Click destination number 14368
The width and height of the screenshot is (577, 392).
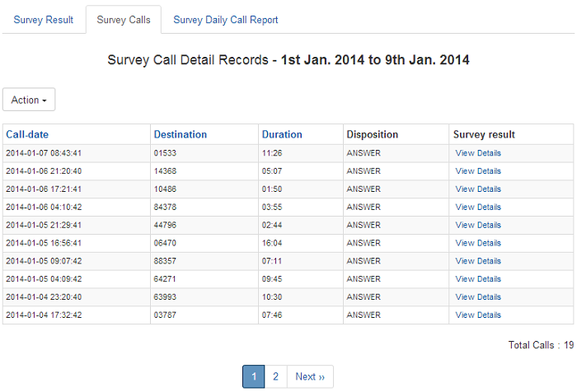tap(165, 171)
